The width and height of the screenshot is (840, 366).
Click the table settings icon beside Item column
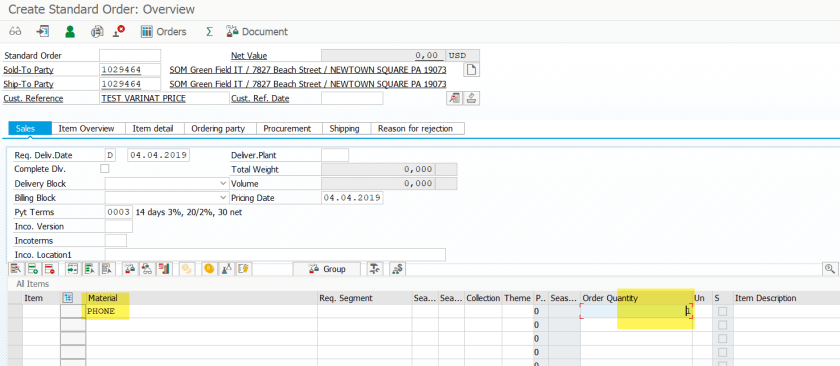point(68,297)
